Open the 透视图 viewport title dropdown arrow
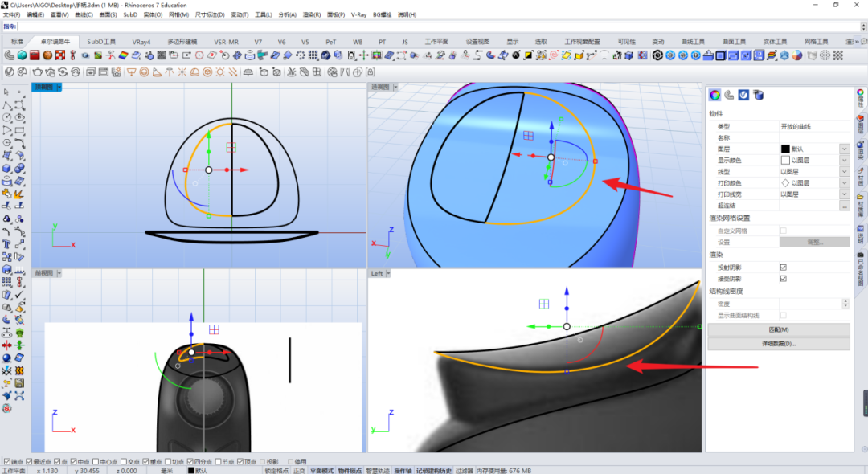Image resolution: width=868 pixels, height=474 pixels. click(x=395, y=87)
